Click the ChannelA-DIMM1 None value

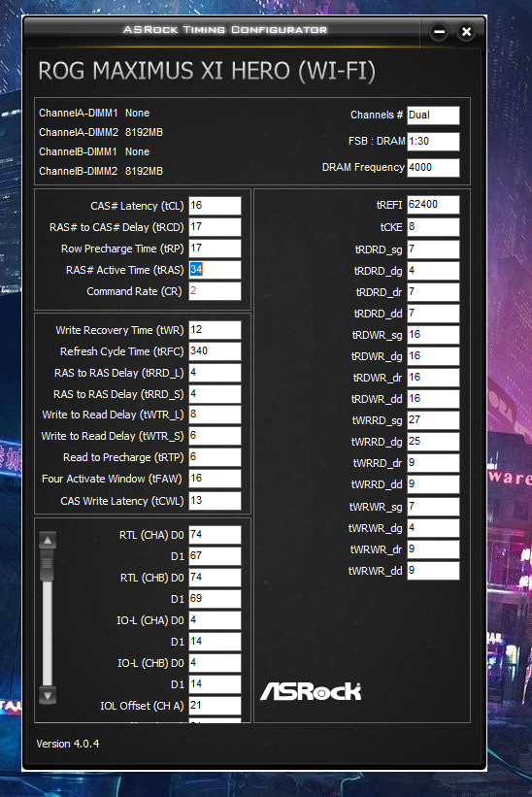coord(137,113)
